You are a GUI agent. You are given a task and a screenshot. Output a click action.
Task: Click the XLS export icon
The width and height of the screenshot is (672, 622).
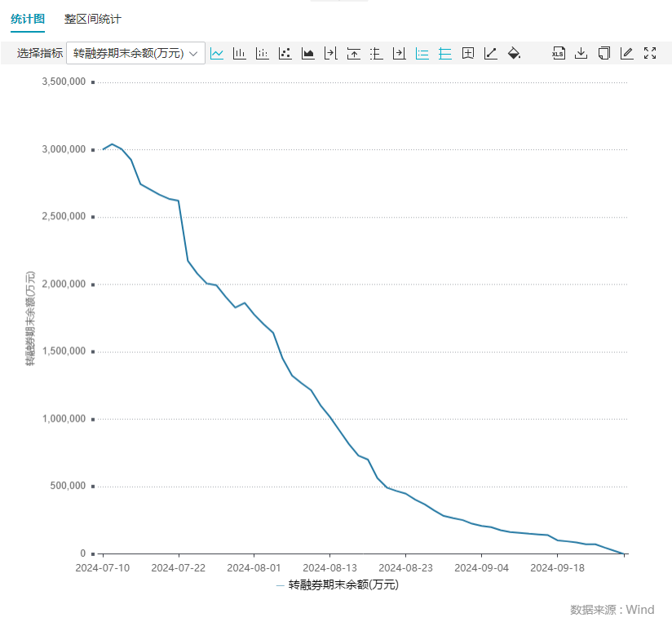pos(559,53)
